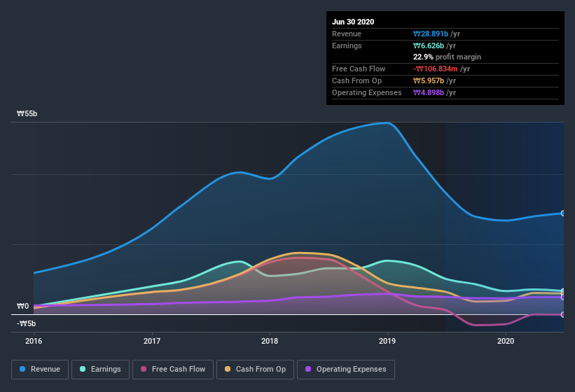
Task: Click the blue Revenue legend dot
Action: [22, 369]
